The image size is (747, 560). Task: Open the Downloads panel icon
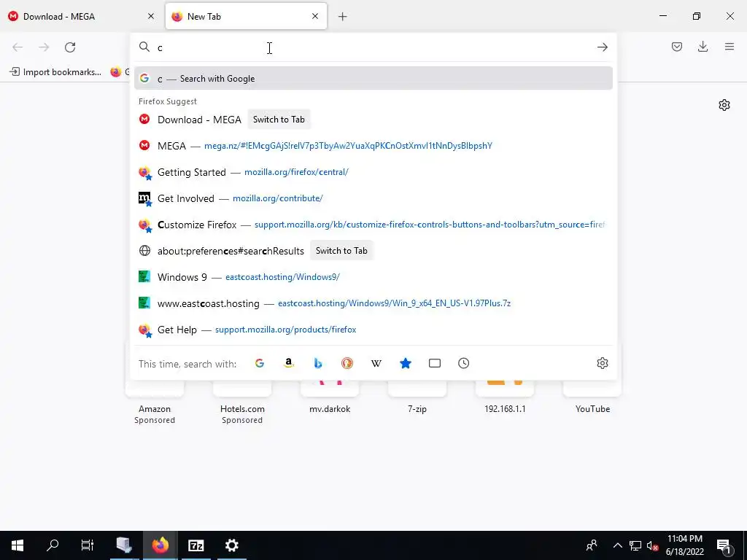point(703,47)
